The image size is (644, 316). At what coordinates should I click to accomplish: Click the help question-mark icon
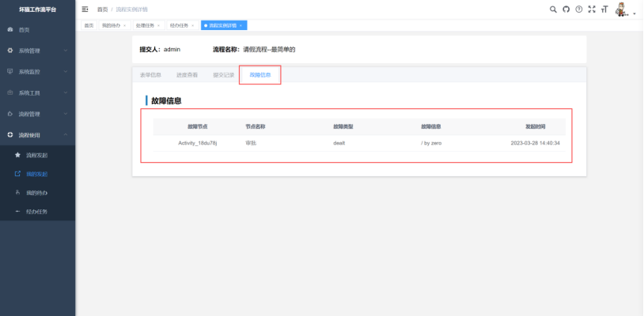click(578, 9)
